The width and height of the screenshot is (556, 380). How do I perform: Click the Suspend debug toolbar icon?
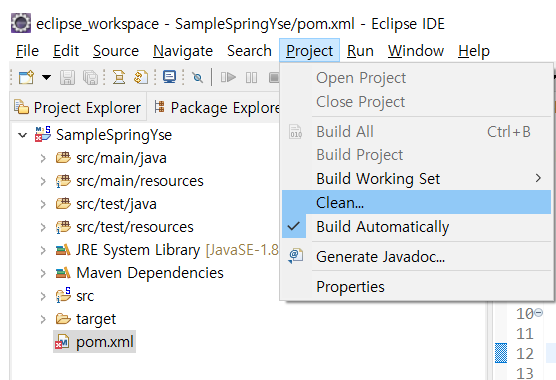251,77
